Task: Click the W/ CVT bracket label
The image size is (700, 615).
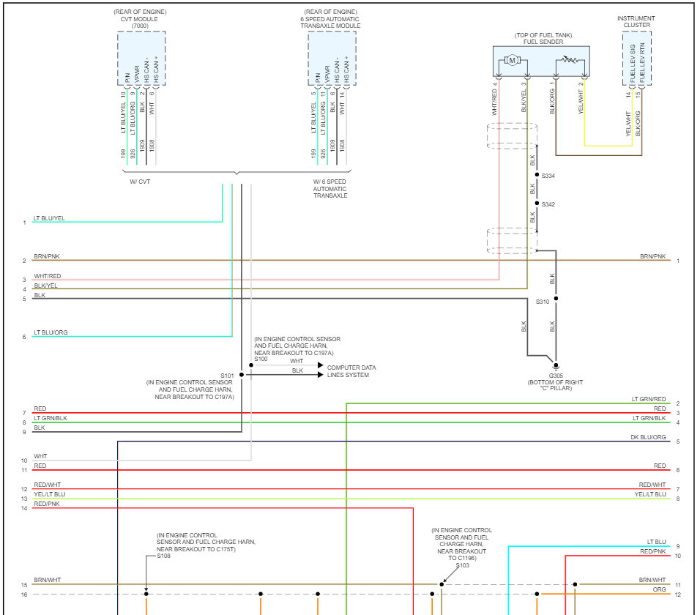Action: click(140, 182)
